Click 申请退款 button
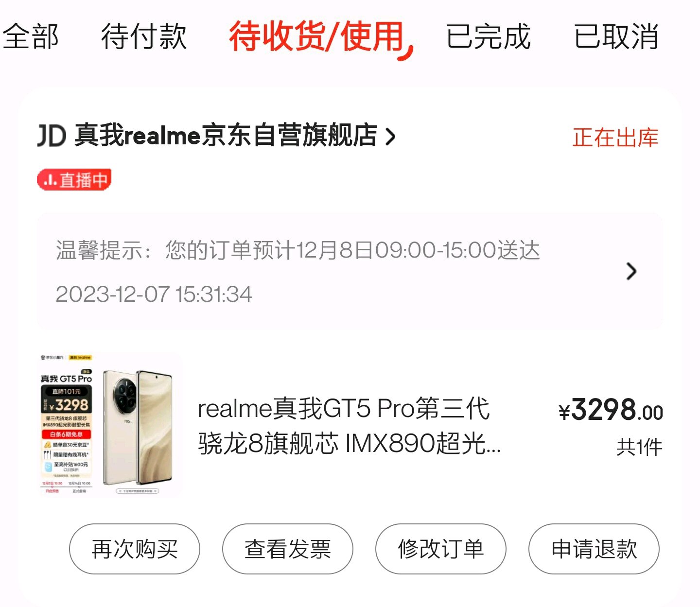 [x=594, y=549]
